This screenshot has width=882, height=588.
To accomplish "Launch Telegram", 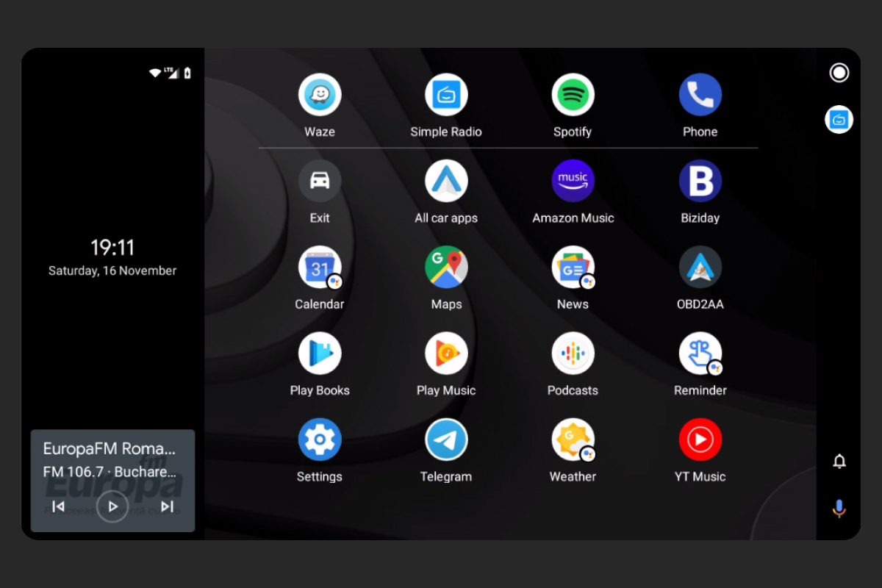I will [x=446, y=438].
